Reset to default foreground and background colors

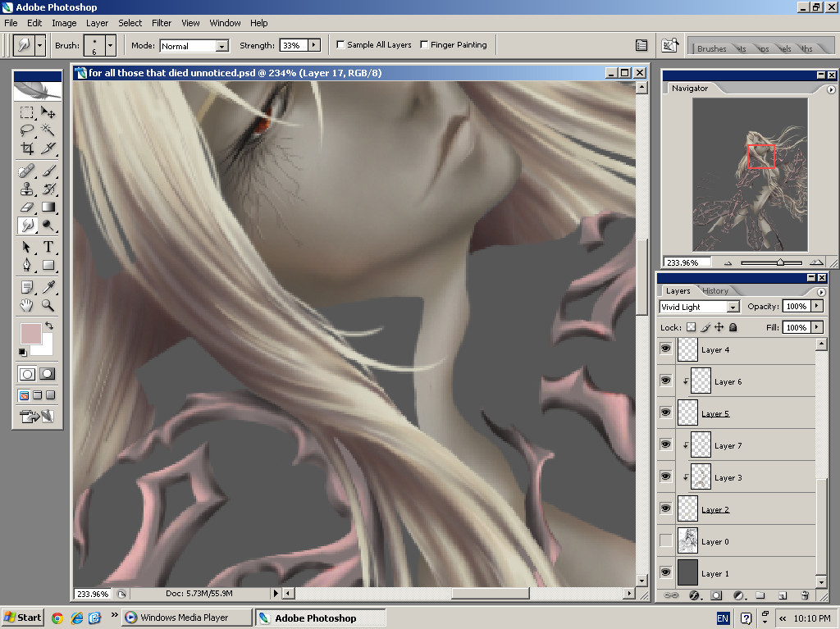(x=22, y=352)
